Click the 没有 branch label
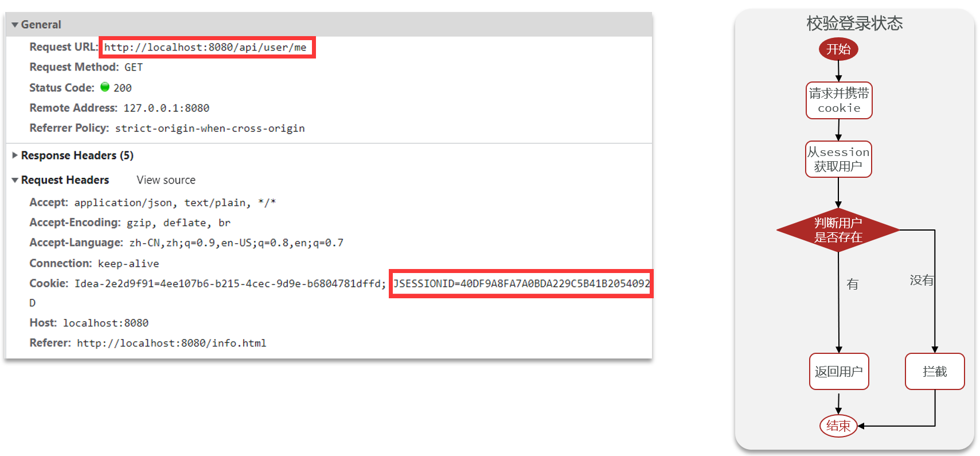980x456 pixels. coord(922,280)
